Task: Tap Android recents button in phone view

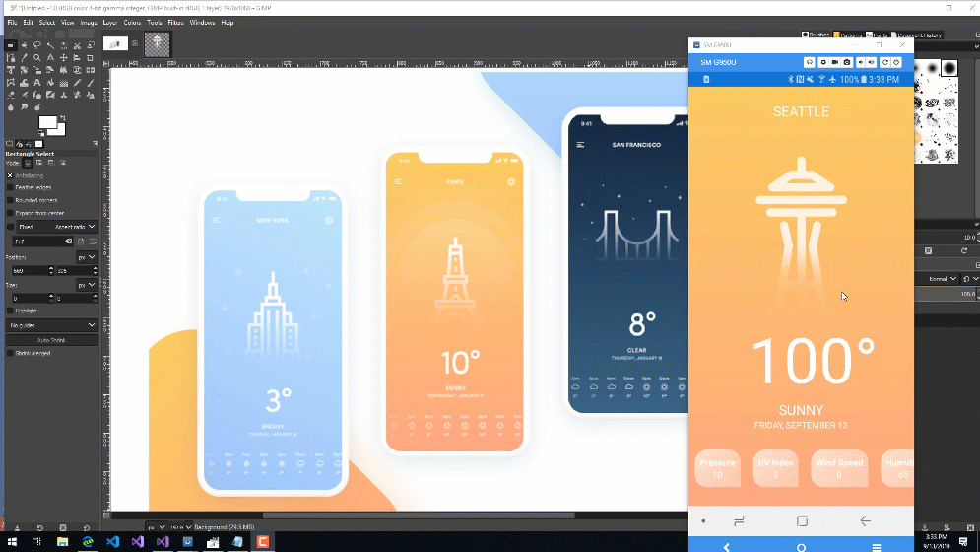Action: (x=739, y=520)
